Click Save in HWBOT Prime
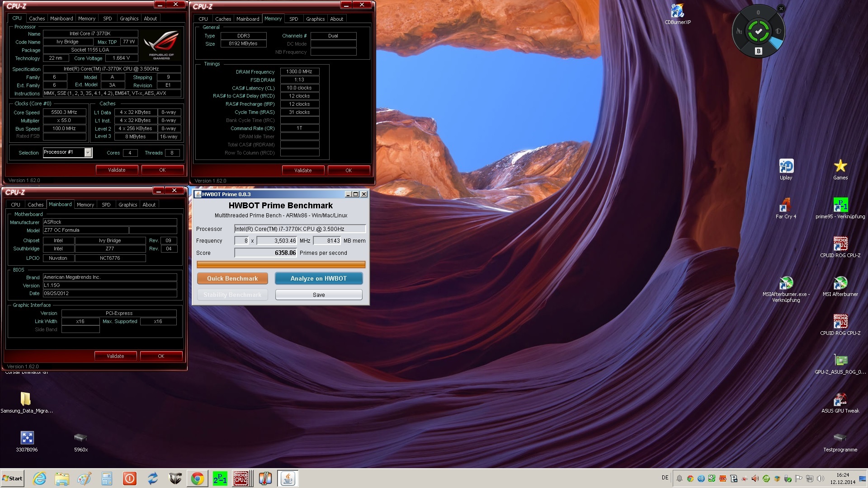The height and width of the screenshot is (488, 868). tap(319, 295)
